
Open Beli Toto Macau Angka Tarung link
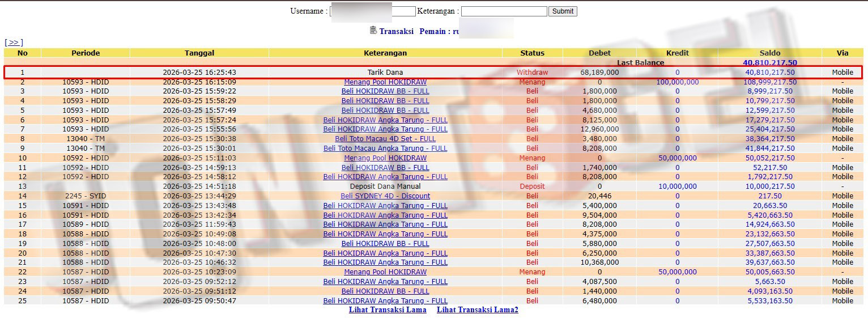pyautogui.click(x=385, y=149)
